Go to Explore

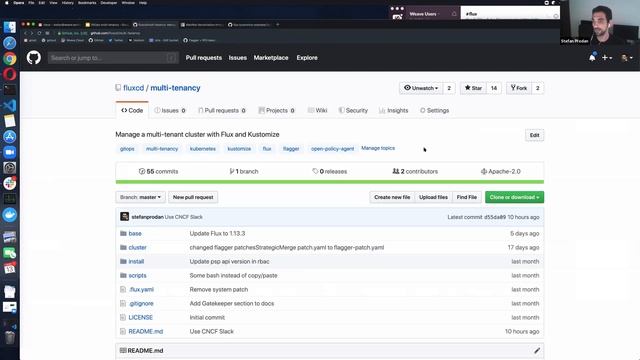(x=307, y=58)
